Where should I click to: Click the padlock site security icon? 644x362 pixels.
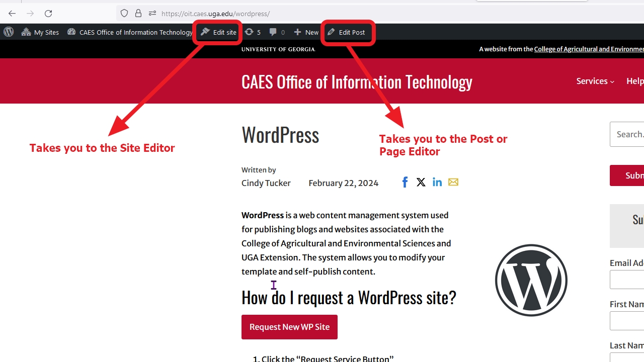pyautogui.click(x=138, y=14)
